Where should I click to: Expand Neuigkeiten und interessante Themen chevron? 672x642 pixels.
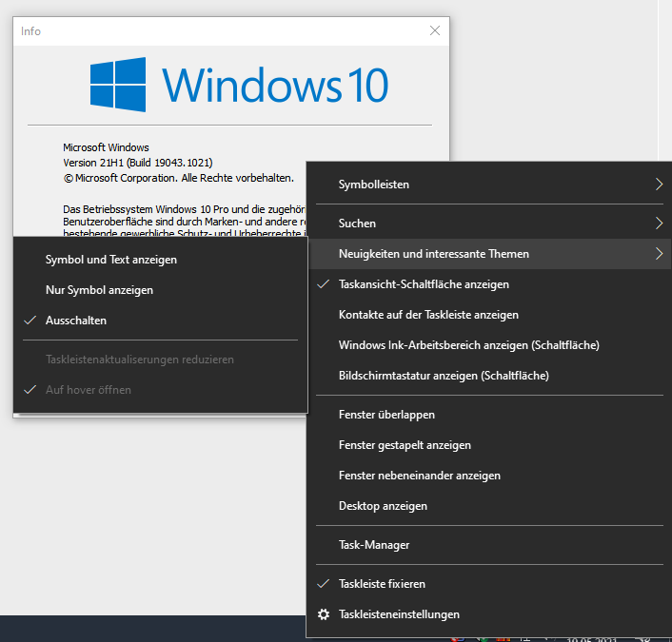659,254
